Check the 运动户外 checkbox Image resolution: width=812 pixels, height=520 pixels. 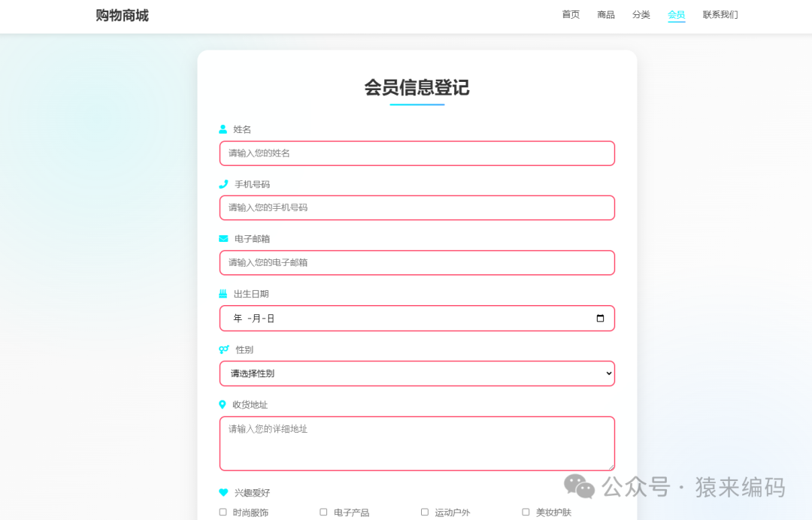[x=425, y=512]
